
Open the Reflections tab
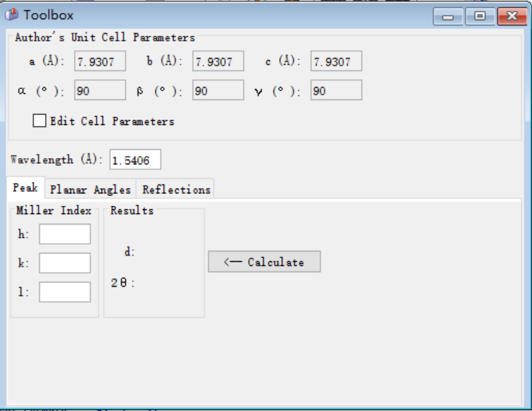click(x=176, y=189)
